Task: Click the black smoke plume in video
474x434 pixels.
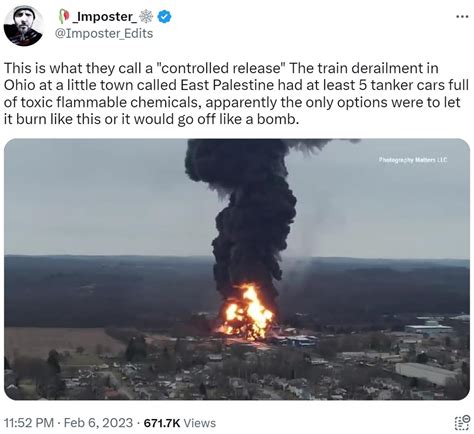Action: (x=250, y=213)
